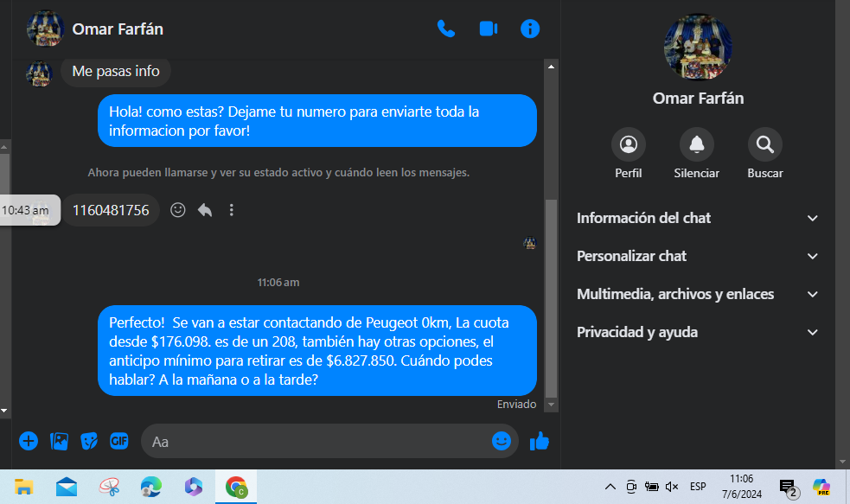This screenshot has width=850, height=504.
Task: Open the GIF picker
Action: click(x=119, y=441)
